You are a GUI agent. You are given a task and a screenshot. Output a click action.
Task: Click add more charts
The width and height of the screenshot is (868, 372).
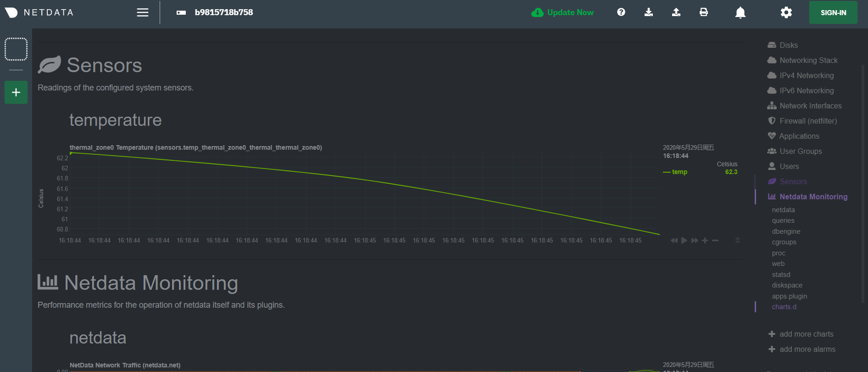pyautogui.click(x=807, y=334)
